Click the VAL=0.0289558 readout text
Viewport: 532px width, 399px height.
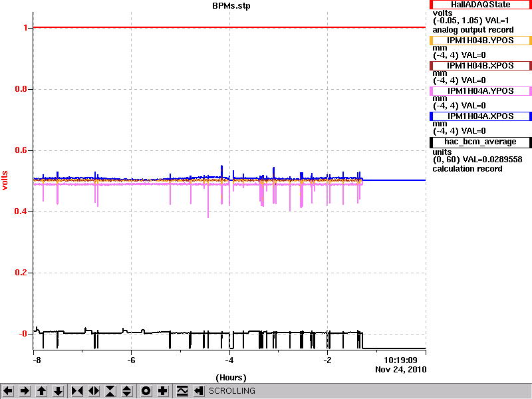[492, 160]
